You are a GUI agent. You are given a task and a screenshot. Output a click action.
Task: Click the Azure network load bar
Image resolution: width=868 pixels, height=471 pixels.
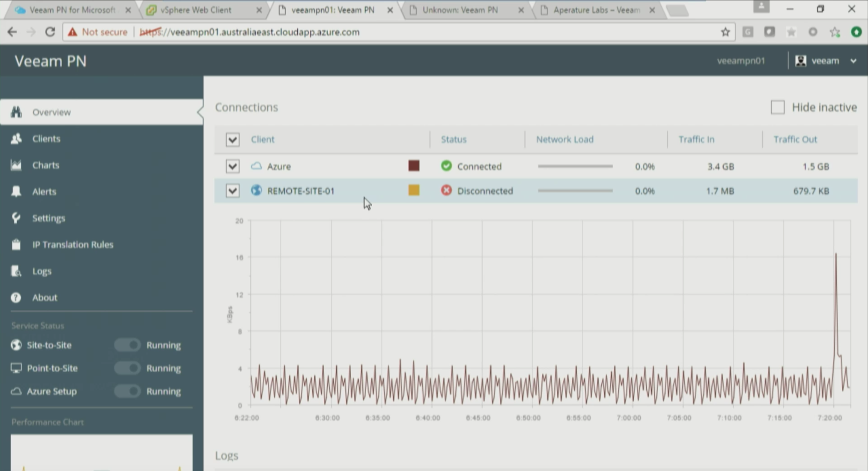tap(575, 166)
